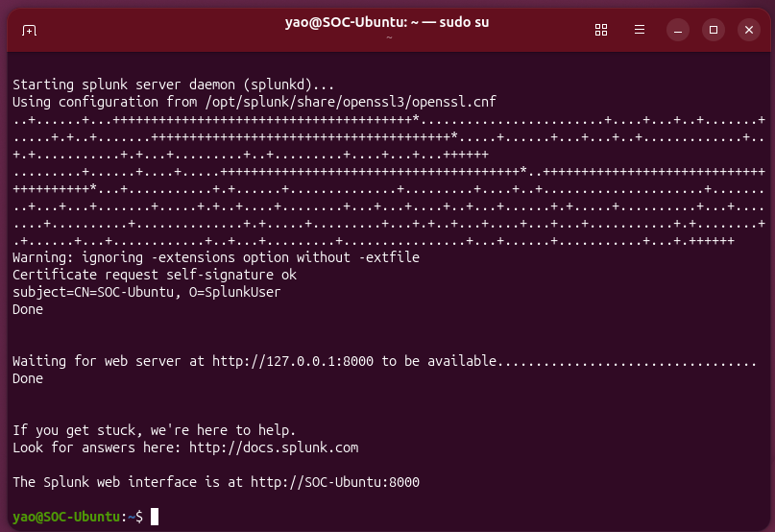Show the tab overview grid
Viewport: 775px width, 532px height.
(x=601, y=30)
